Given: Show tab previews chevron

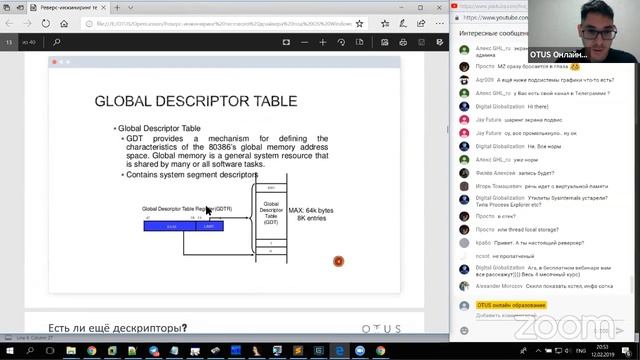Looking at the screenshot, I should tap(130, 7).
